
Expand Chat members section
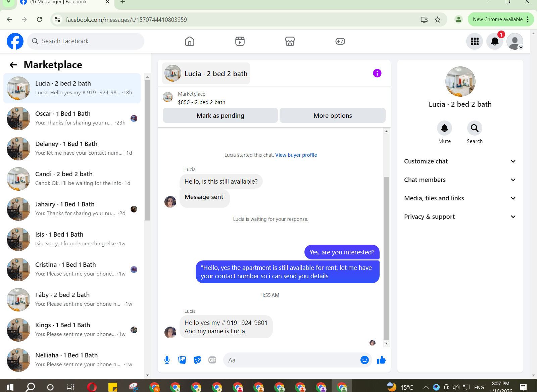pyautogui.click(x=460, y=180)
